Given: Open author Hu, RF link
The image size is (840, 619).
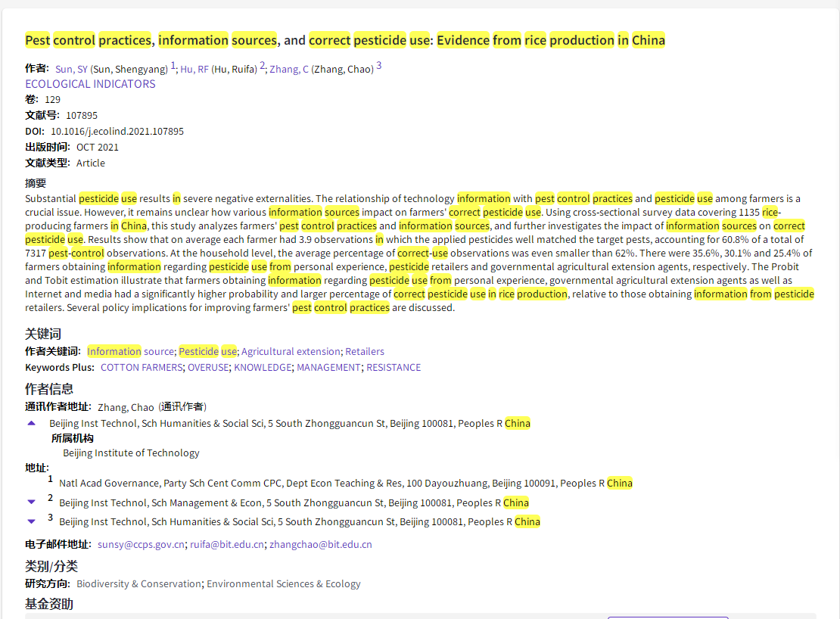Looking at the screenshot, I should coord(194,69).
